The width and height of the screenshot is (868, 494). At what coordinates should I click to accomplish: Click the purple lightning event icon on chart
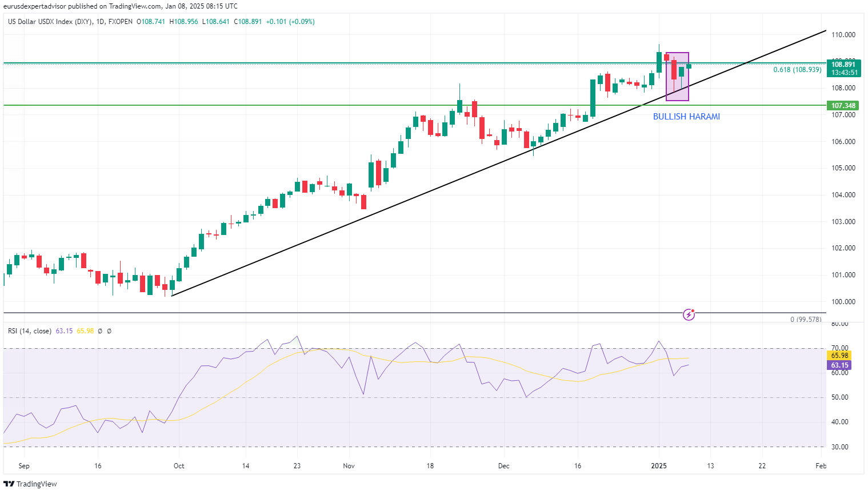689,314
